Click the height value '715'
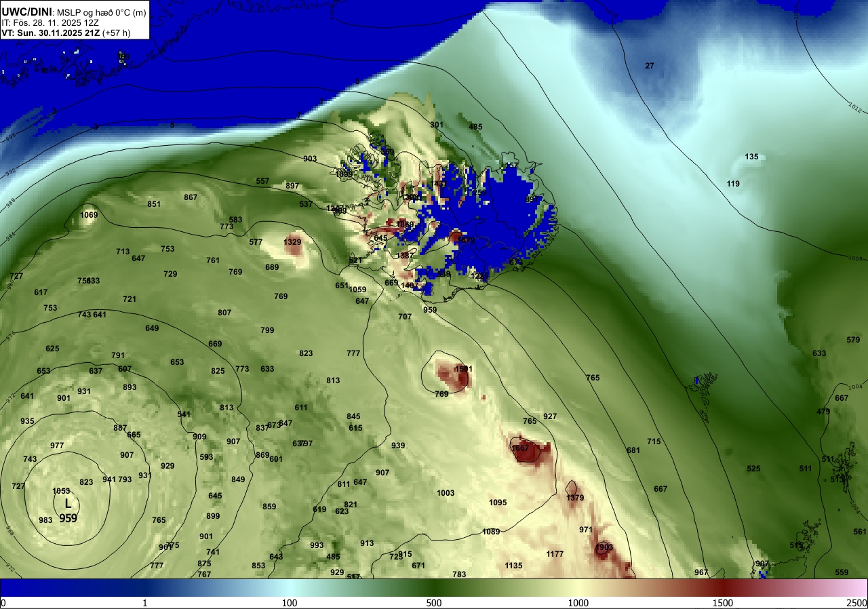The height and width of the screenshot is (609, 868). pyautogui.click(x=654, y=441)
